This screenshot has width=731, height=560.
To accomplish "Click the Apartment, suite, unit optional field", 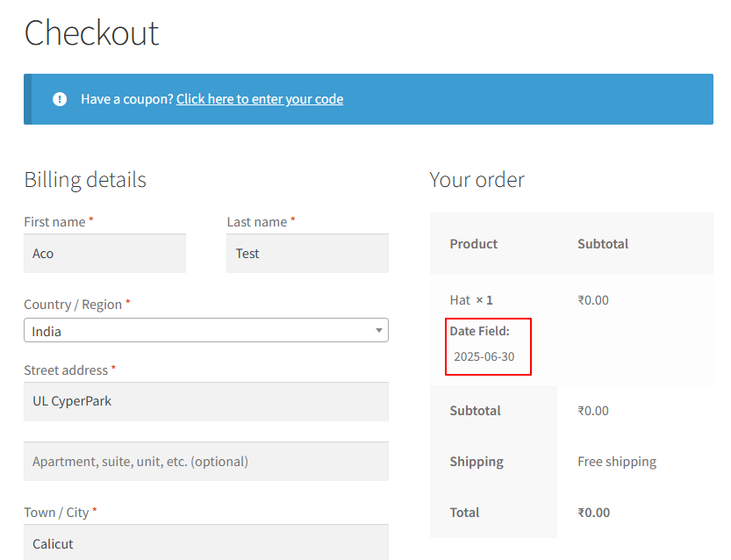I will pos(205,462).
